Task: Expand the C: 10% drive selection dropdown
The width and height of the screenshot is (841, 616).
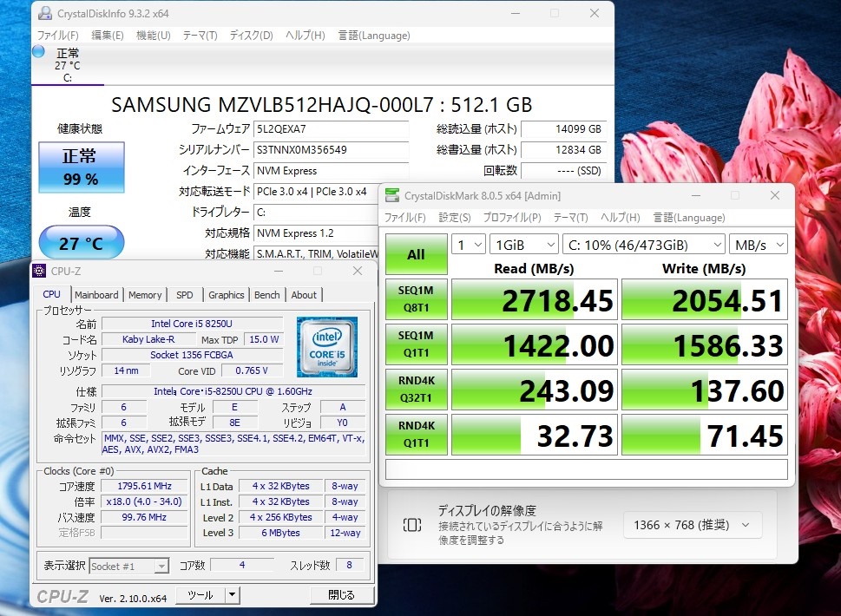Action: click(x=644, y=245)
